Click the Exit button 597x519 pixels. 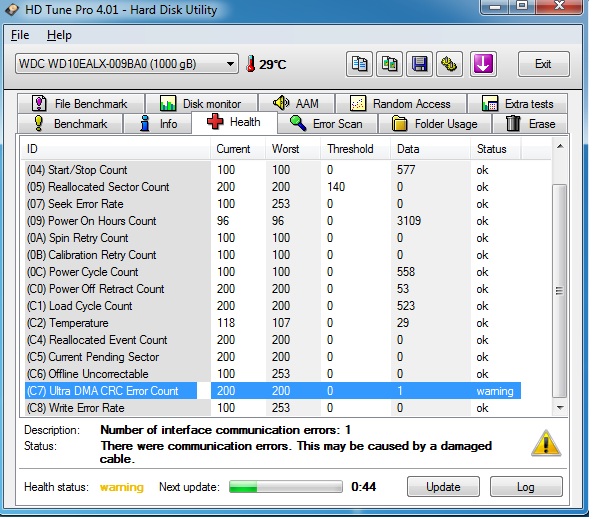tap(543, 64)
